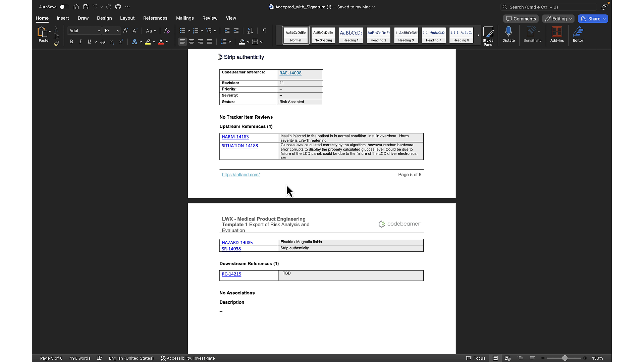Image resolution: width=644 pixels, height=362 pixels.
Task: Click the Increase Font Size icon
Action: click(125, 31)
